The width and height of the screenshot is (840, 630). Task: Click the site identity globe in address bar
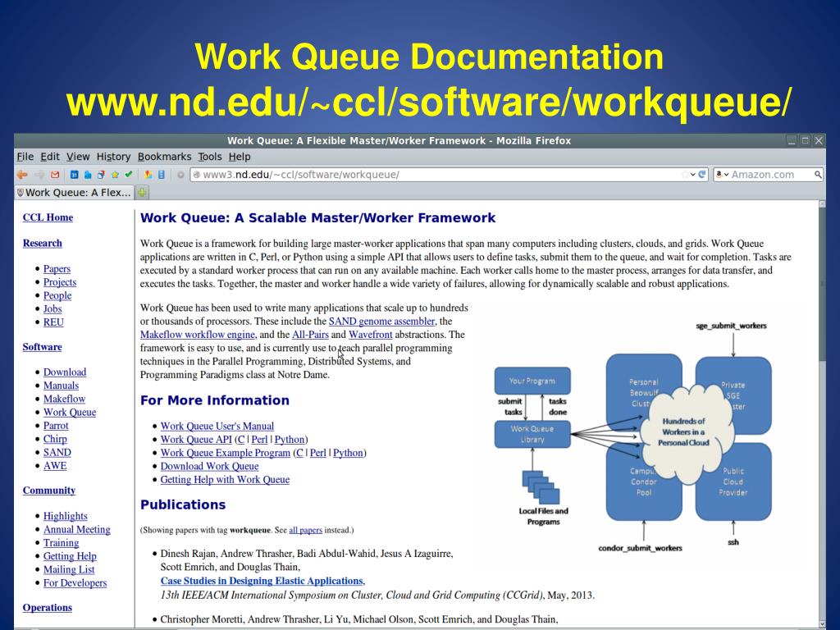[x=197, y=175]
